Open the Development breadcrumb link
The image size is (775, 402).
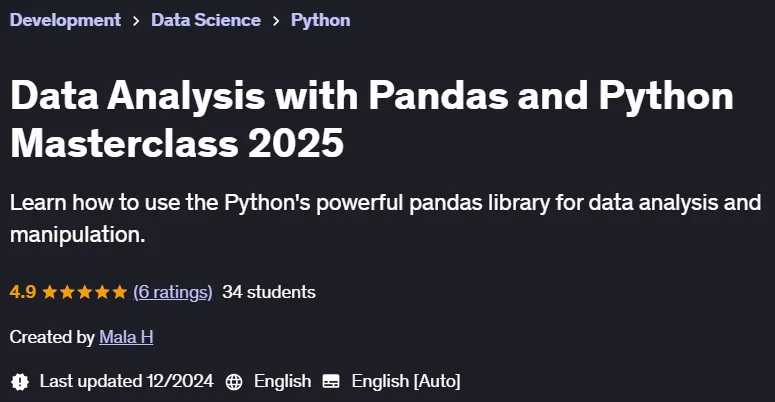click(65, 20)
